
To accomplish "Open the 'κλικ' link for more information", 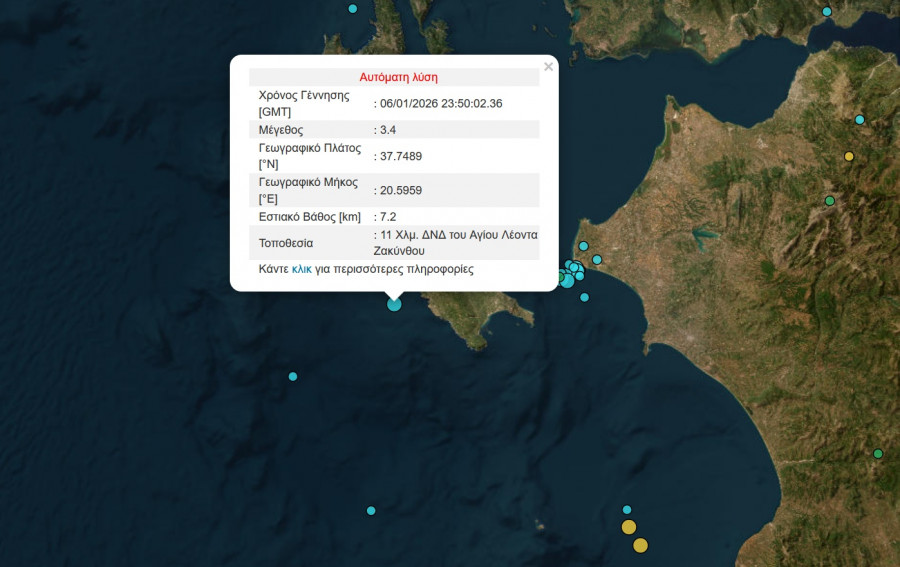I will [x=301, y=269].
